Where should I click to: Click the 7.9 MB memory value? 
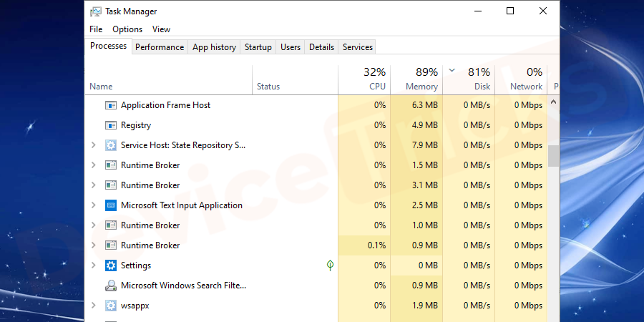tap(424, 145)
